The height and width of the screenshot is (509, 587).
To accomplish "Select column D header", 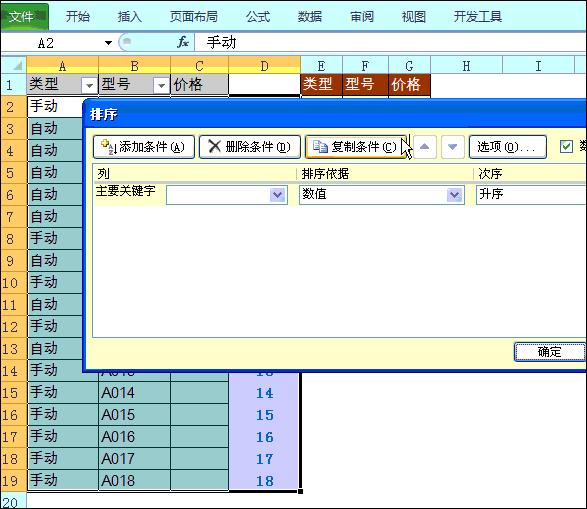I will [264, 66].
